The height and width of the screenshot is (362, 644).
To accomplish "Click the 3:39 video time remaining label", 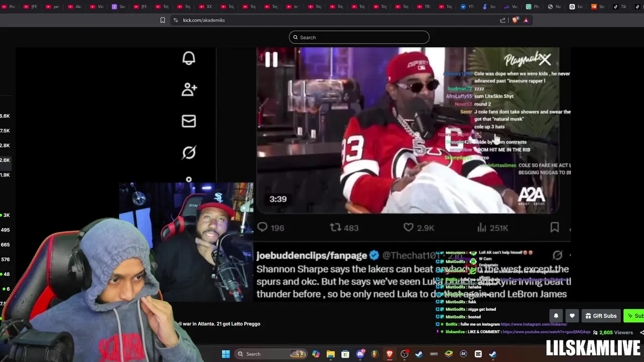I will (x=278, y=199).
